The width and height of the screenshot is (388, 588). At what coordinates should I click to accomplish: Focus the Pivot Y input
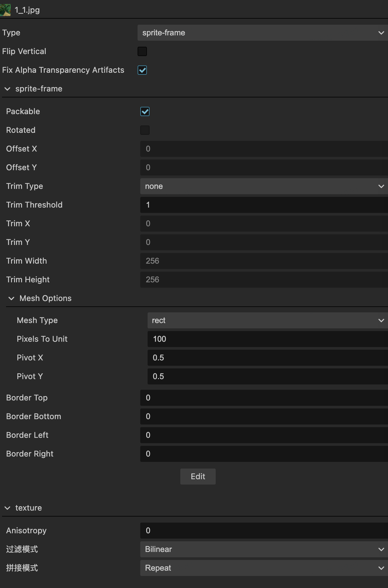[x=267, y=376]
